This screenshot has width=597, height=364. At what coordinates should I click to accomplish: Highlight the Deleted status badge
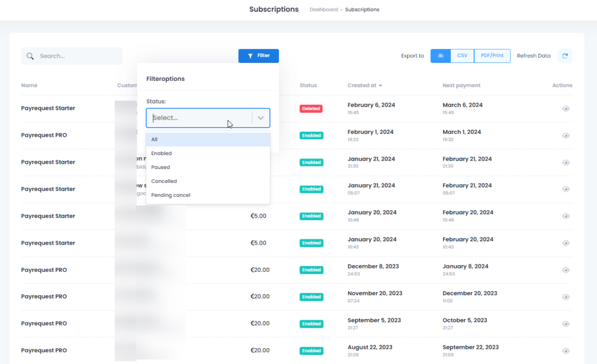point(311,108)
